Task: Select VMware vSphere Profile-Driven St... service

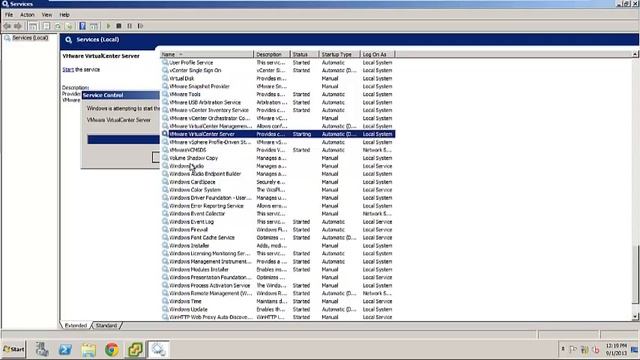Action: point(278,142)
